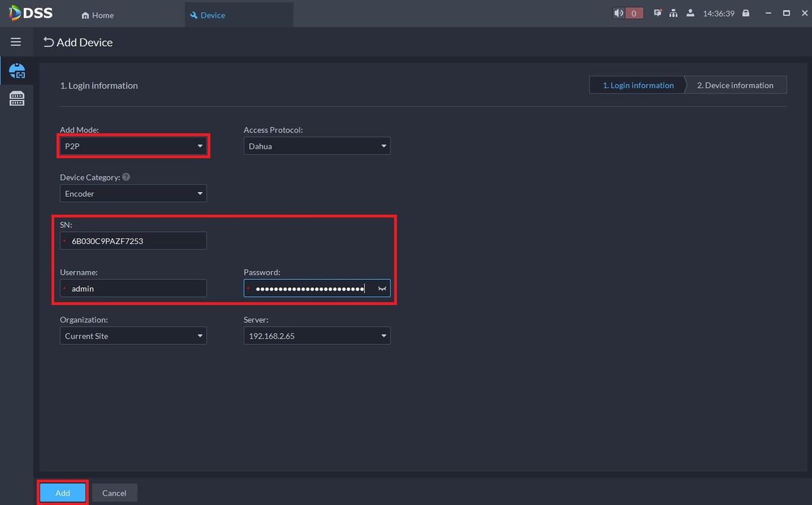Click the Password input field
This screenshot has width=812, height=505.
[317, 289]
